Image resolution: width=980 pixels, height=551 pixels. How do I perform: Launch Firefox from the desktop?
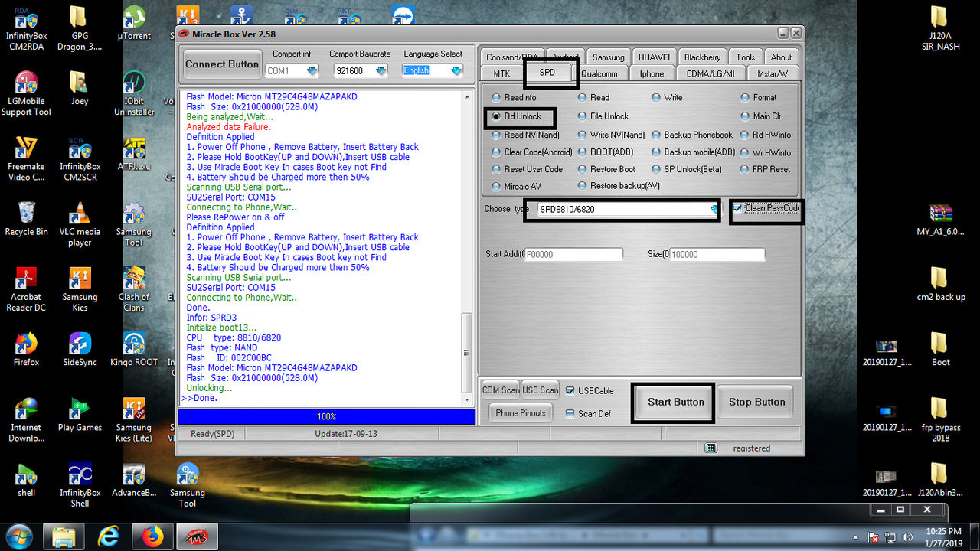[x=26, y=349]
